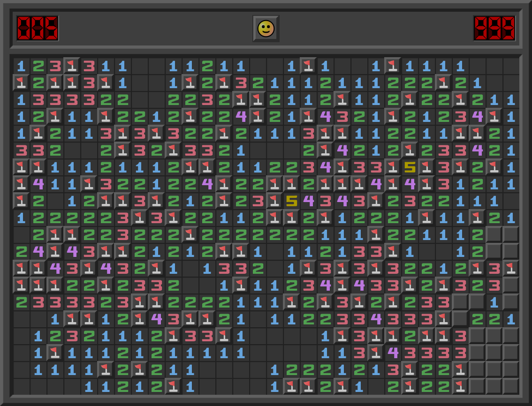Click the red timer display at top-right
Image resolution: width=532 pixels, height=406 pixels.
(x=494, y=28)
